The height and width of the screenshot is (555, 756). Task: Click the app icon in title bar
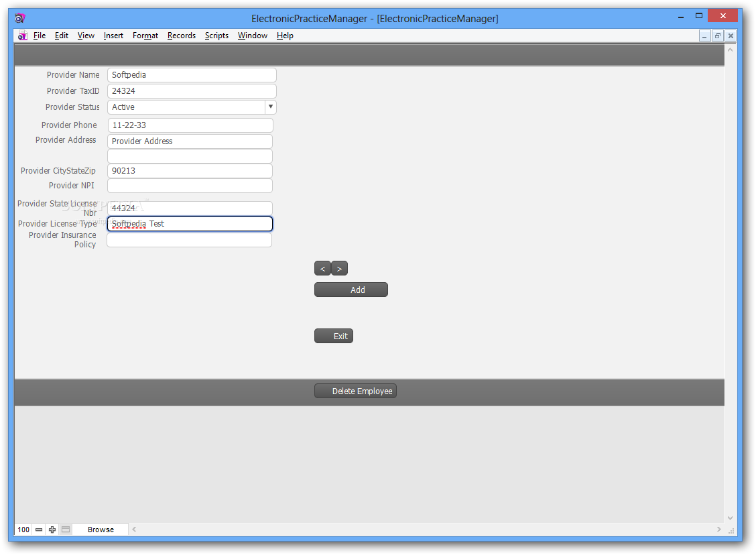coord(19,19)
